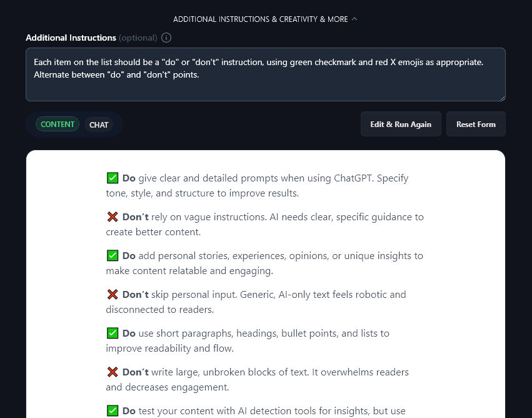The width and height of the screenshot is (532, 418).
Task: Click the red X beside 'write large, unbroken blocks'
Action: click(x=113, y=372)
